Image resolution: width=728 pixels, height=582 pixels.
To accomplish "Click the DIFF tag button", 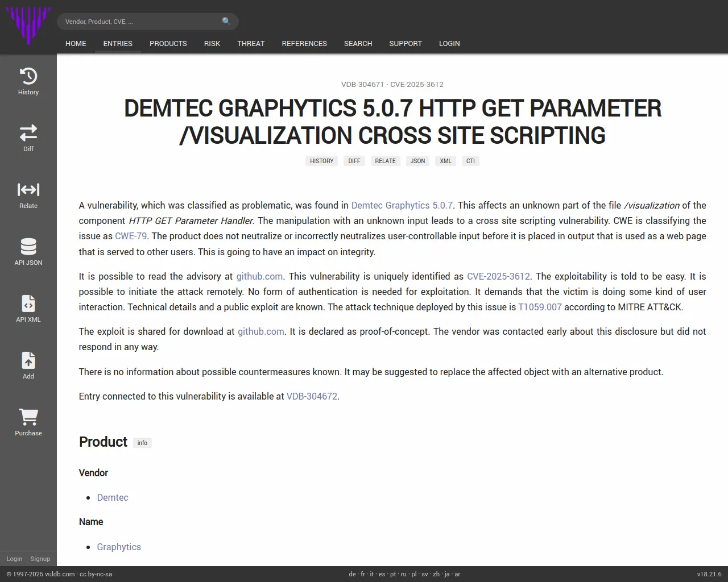I will coord(354,161).
